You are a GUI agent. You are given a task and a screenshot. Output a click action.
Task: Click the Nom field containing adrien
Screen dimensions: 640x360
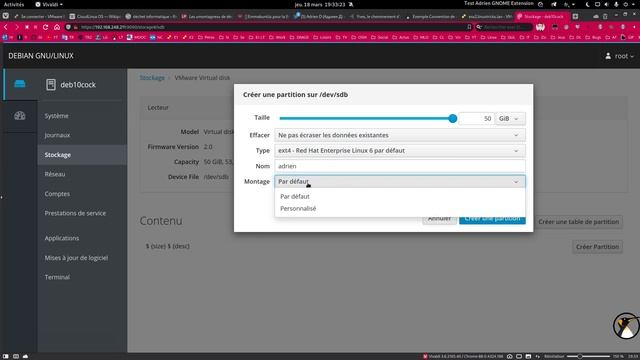pos(400,166)
